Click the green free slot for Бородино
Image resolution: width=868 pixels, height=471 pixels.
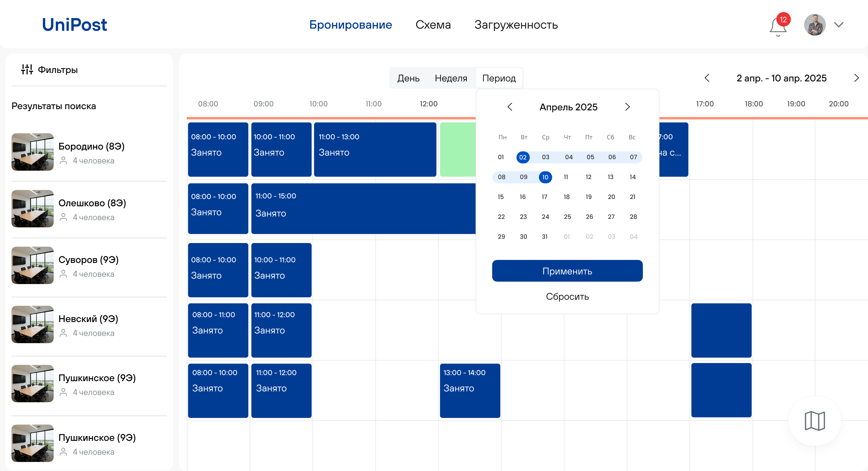tap(457, 149)
